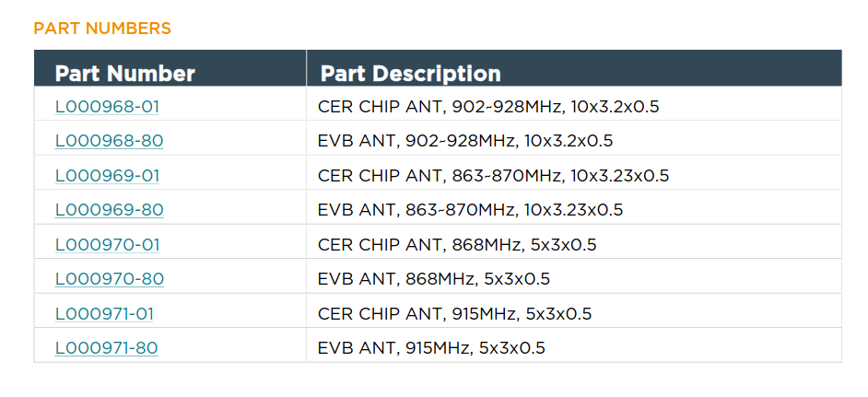The width and height of the screenshot is (868, 397).
Task: Click the L000969-80 part number link
Action: 109,210
